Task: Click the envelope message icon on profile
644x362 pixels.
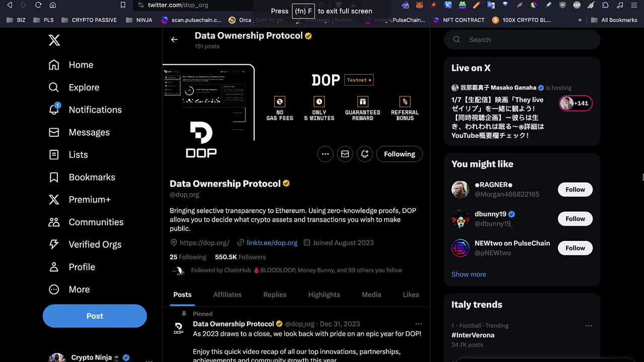Action: pyautogui.click(x=345, y=154)
